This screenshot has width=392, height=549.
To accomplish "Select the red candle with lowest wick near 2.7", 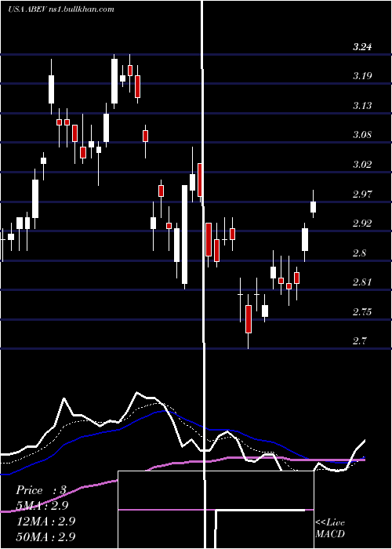I will [x=249, y=319].
